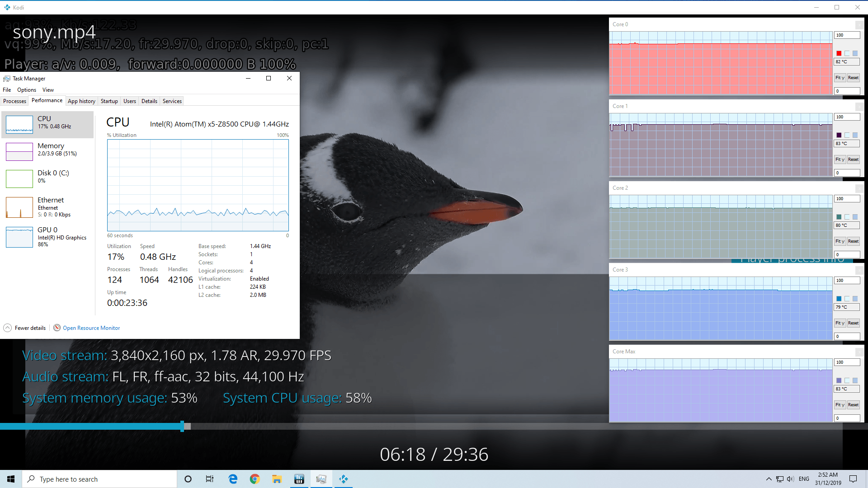Switch to Details tab
This screenshot has height=488, width=868.
click(149, 101)
